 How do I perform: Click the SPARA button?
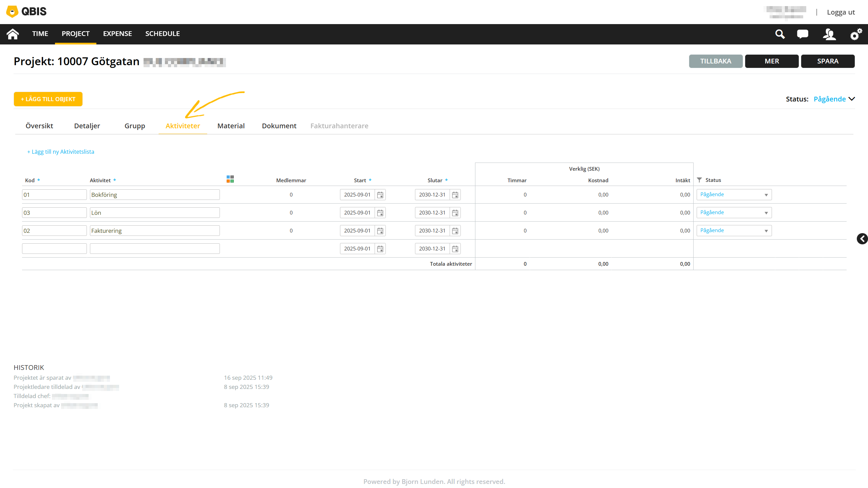827,61
